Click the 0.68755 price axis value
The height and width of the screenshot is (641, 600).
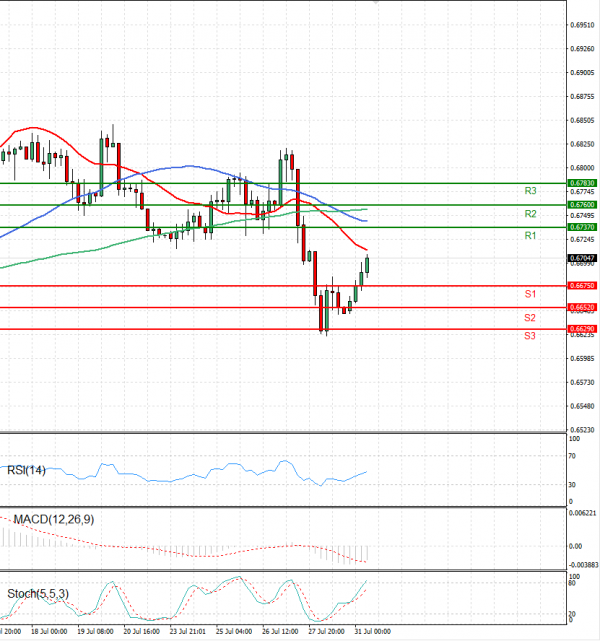coord(582,97)
